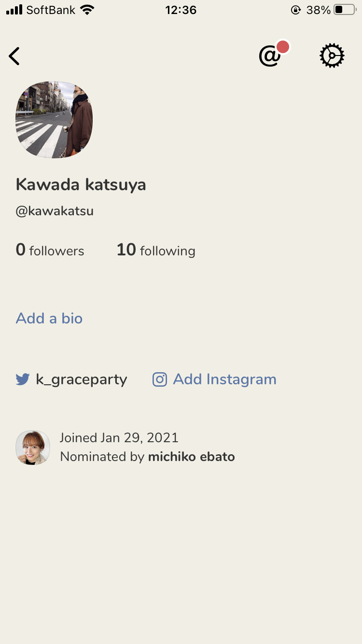Open michiko ebato's avatar thumbnail
Screen dimensions: 362x644
pos(33,448)
